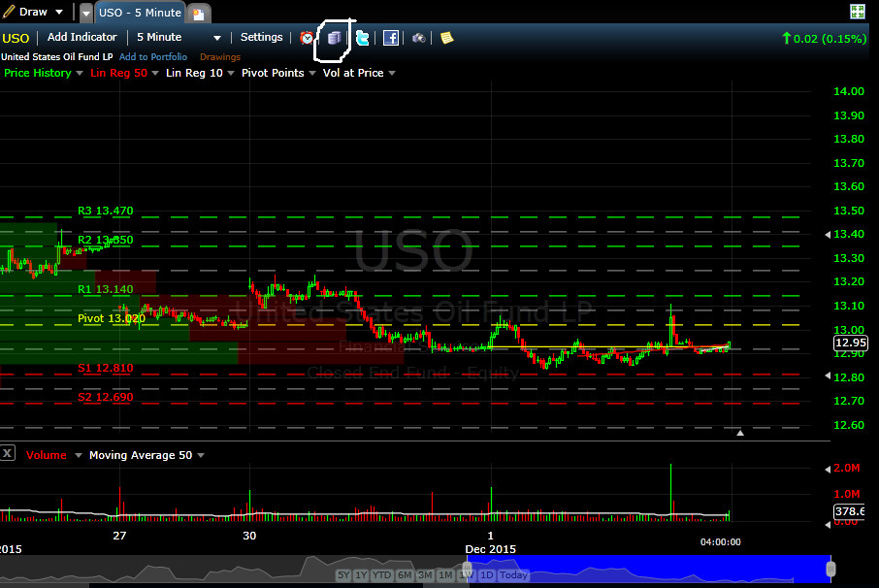Click the R3 13.470 pivot label
Viewport: 879px width, 588px height.
[106, 211]
